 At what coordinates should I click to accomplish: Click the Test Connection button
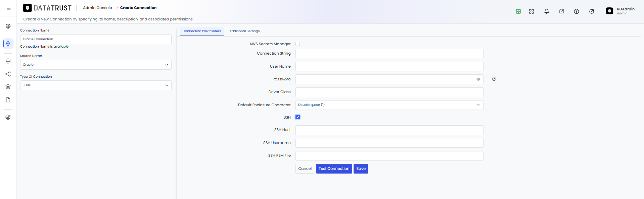(x=334, y=169)
